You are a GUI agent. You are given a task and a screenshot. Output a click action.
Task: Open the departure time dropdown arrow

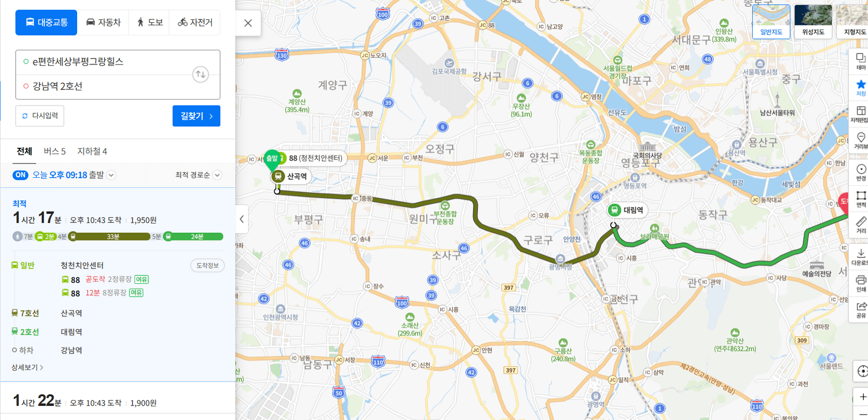(x=111, y=175)
